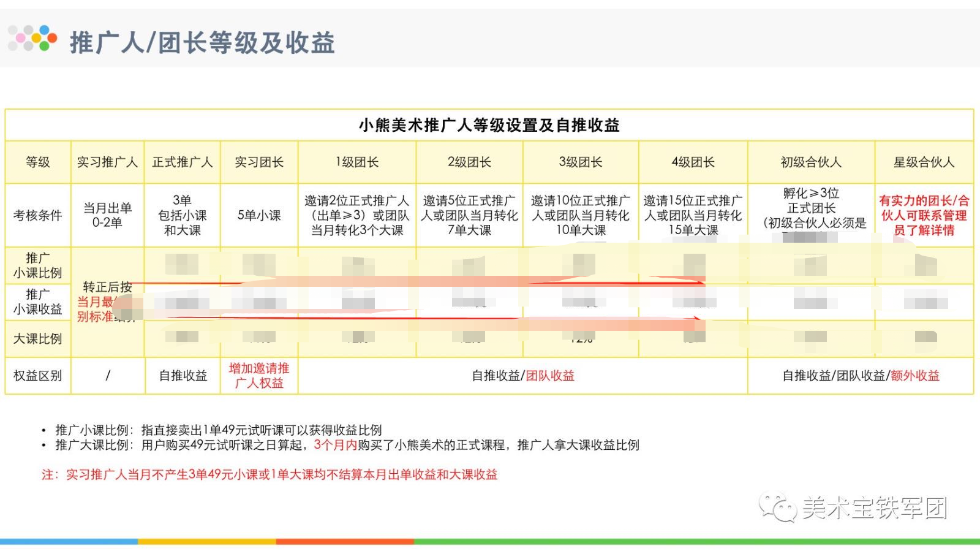The height and width of the screenshot is (551, 980).
Task: Click the slide title 推广人/团长等级及收益
Action: (x=202, y=43)
